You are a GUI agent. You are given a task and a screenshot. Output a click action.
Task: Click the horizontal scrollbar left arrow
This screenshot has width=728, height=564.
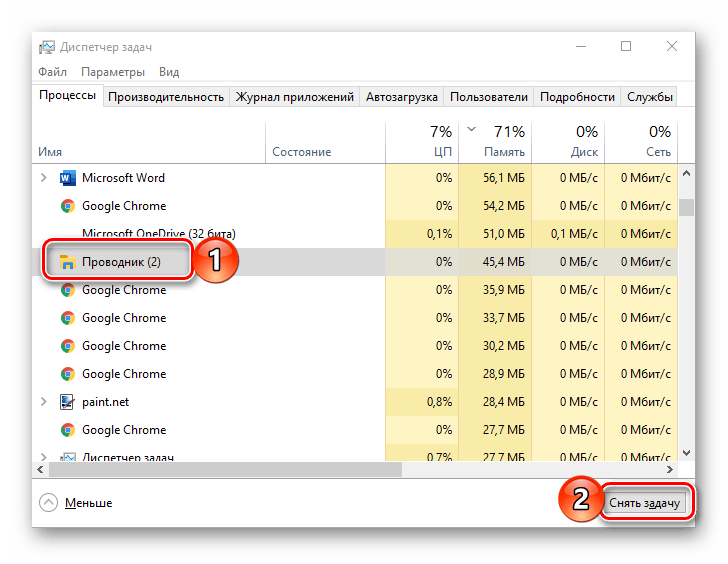pyautogui.click(x=40, y=469)
